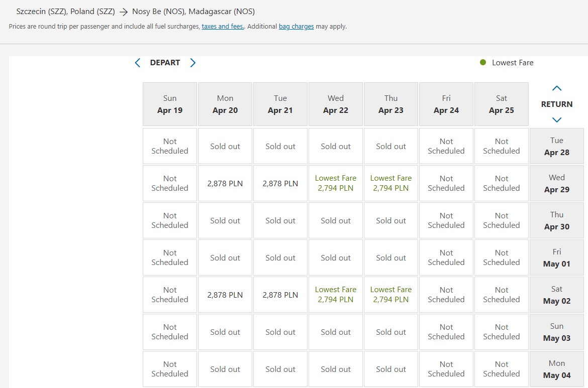Select Lowest Fare Thu Apr 23 returning May 02
Viewport: 588px width, 388px height.
point(391,295)
